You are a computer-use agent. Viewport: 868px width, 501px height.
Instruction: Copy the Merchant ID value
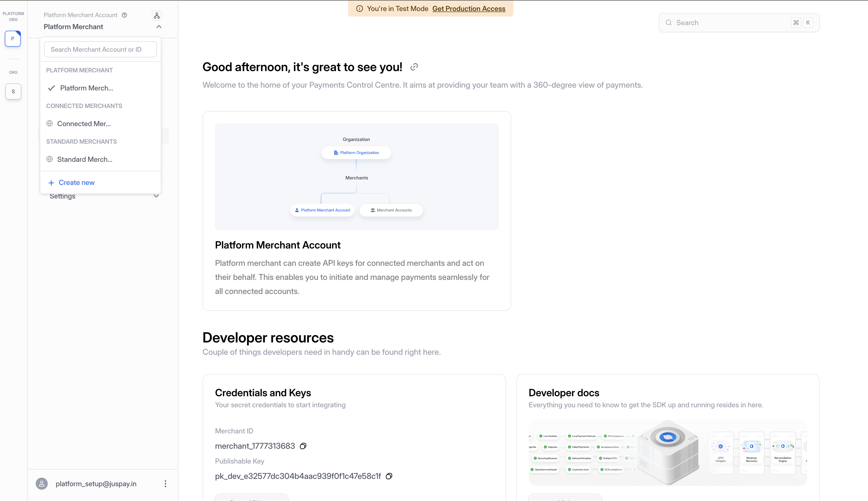(x=303, y=446)
